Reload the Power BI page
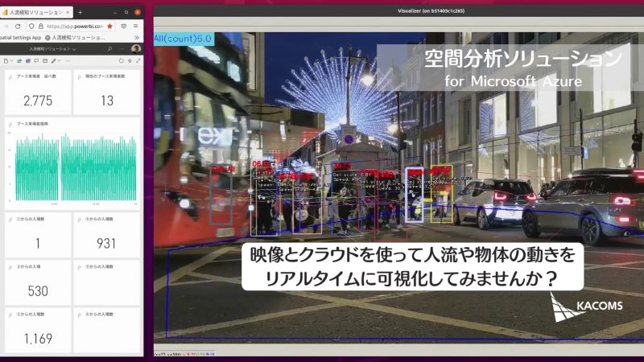Viewport: 644px width, 362px height. click(18, 26)
